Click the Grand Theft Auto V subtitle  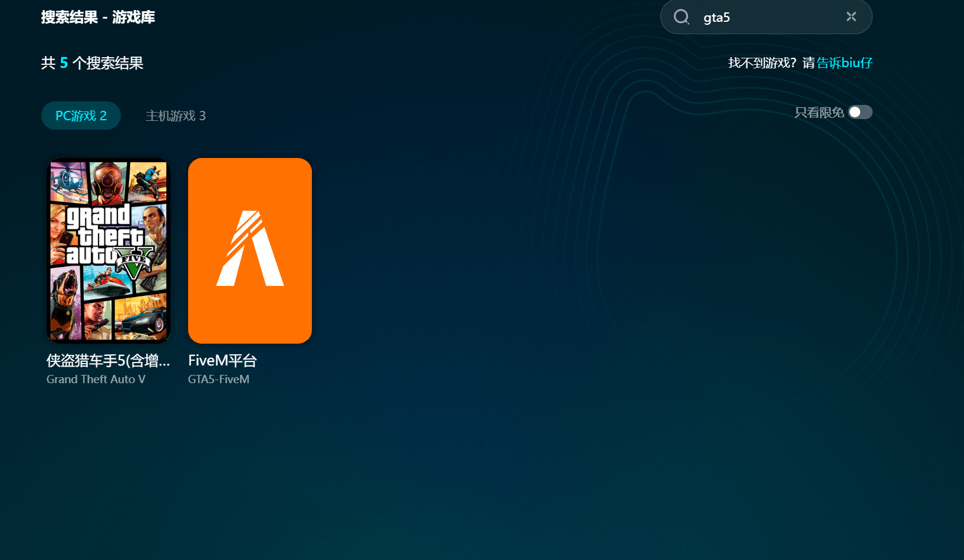[x=96, y=380]
